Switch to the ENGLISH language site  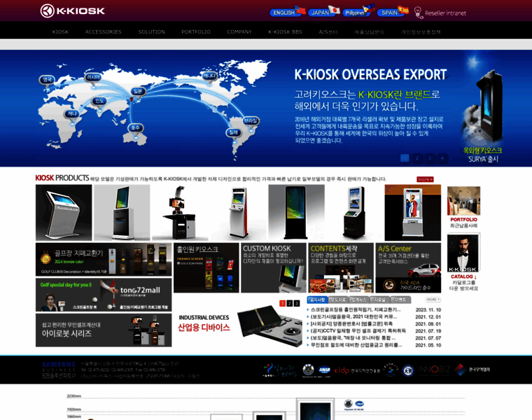pos(288,12)
